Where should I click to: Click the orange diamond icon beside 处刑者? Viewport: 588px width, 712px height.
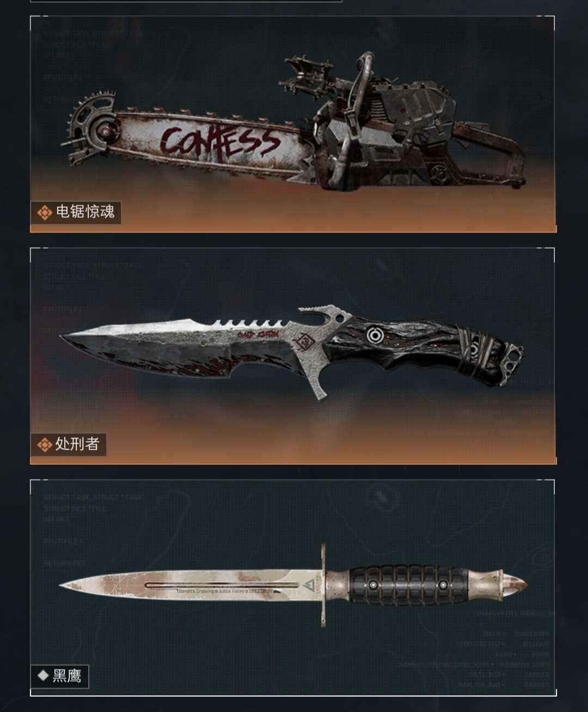tap(44, 445)
